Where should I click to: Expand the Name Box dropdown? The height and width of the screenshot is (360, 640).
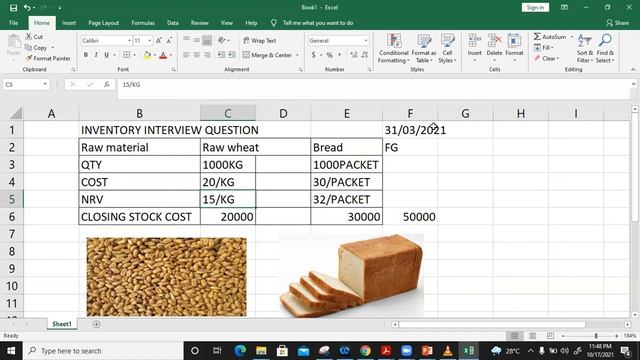(45, 84)
